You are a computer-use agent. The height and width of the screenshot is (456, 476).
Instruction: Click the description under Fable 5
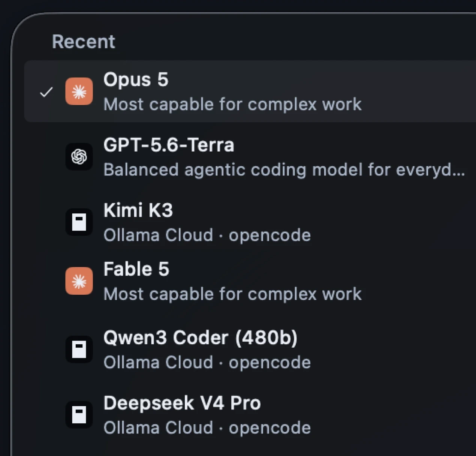(232, 294)
